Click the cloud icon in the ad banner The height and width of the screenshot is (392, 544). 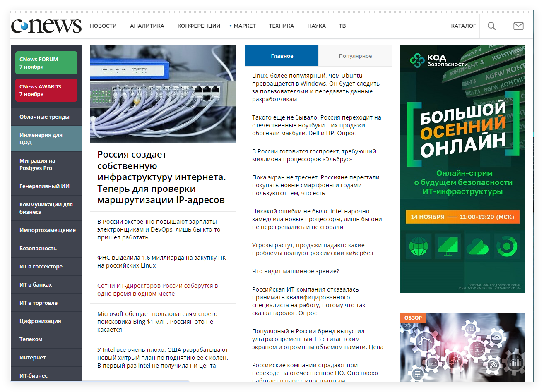477,246
